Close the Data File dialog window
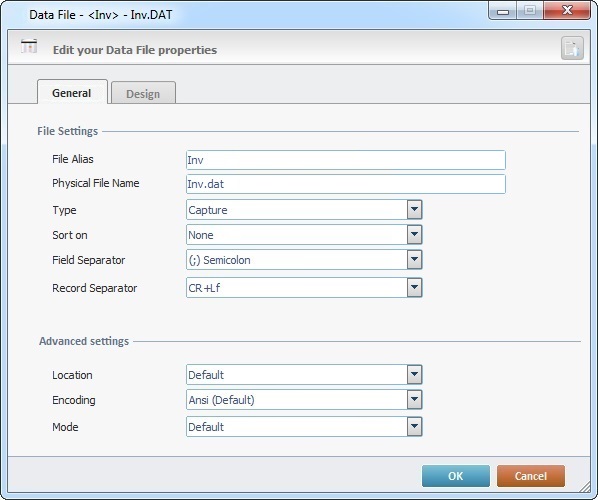Image resolution: width=598 pixels, height=500 pixels. [567, 11]
